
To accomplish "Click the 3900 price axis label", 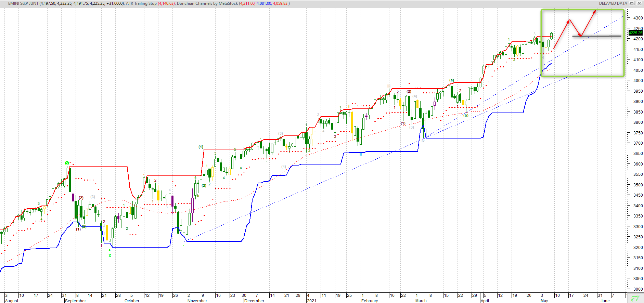I will [638, 102].
